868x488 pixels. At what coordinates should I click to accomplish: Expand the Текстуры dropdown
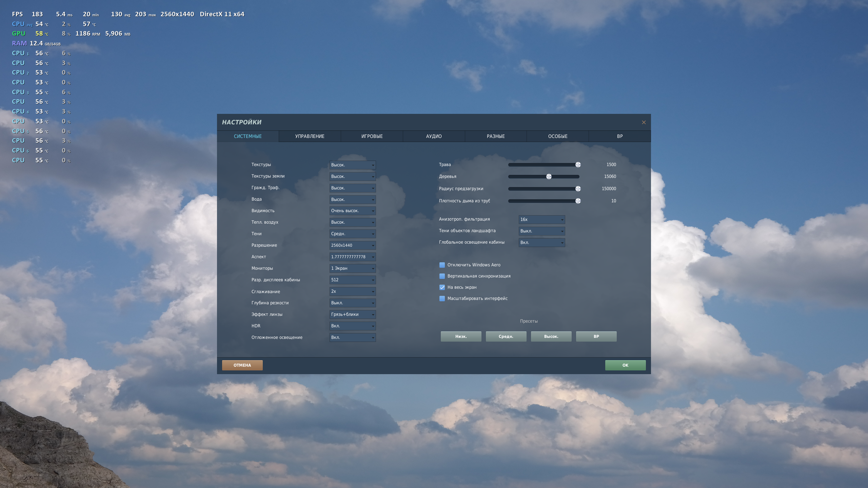click(353, 165)
